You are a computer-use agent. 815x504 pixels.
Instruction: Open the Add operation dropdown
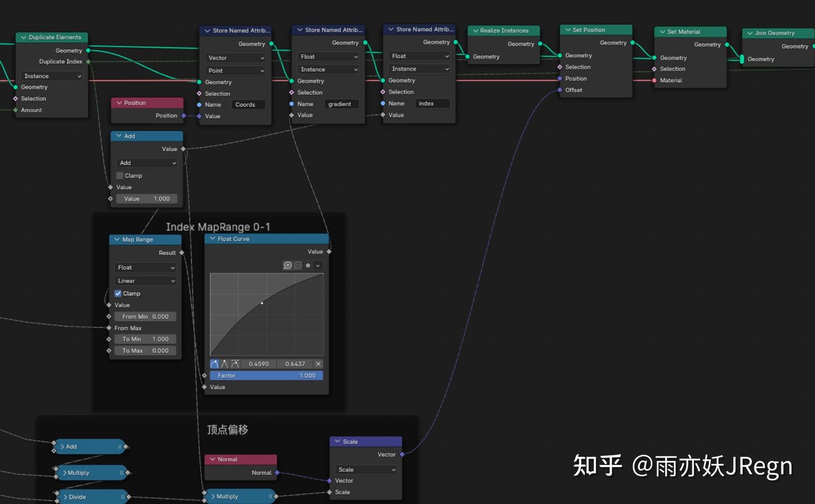coord(146,162)
